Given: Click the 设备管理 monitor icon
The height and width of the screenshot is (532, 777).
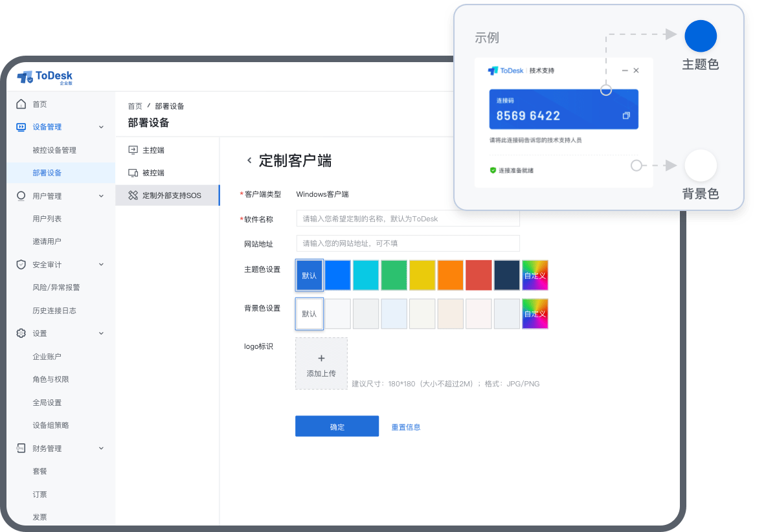Looking at the screenshot, I should click(x=21, y=127).
